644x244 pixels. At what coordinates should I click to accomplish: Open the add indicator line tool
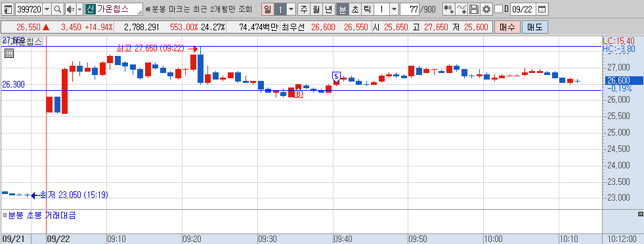(462, 9)
